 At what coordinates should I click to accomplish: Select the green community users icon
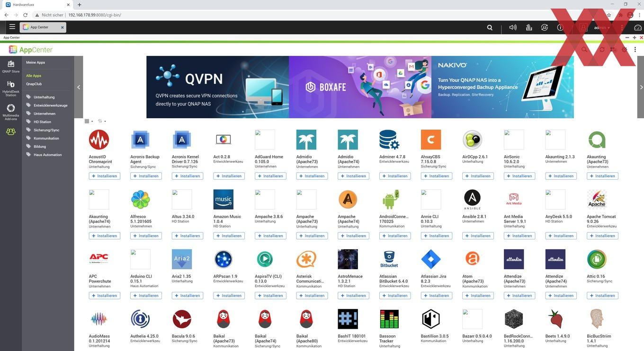pyautogui.click(x=10, y=132)
